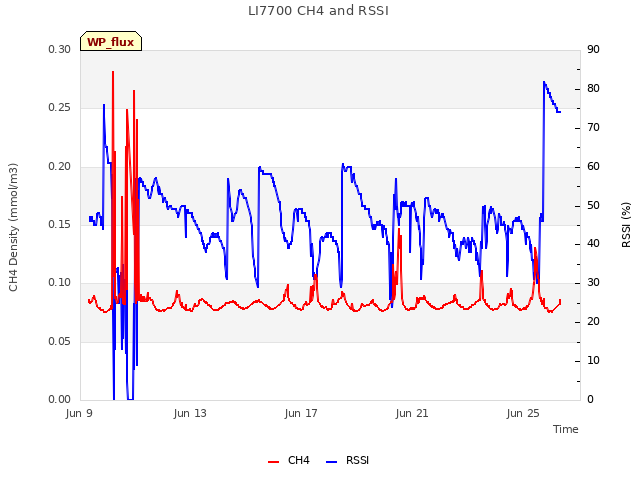
Task: Click the 80 right axis value
Action: (x=593, y=89)
